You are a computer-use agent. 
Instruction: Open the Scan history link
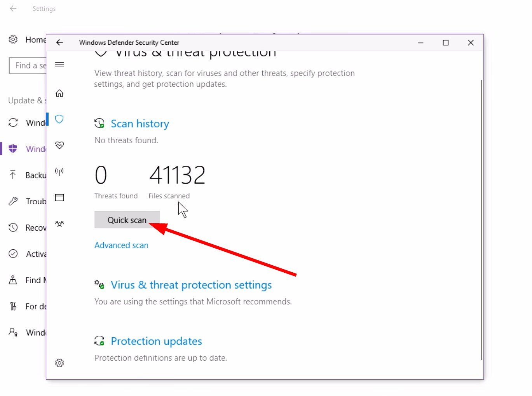140,124
